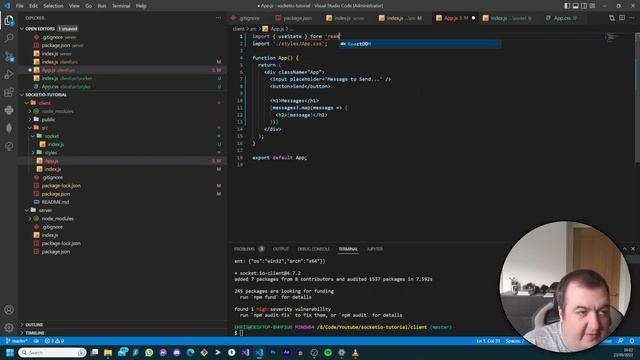Viewport: 640px width, 360px height.
Task: Open the Extensions view
Action: click(9, 93)
